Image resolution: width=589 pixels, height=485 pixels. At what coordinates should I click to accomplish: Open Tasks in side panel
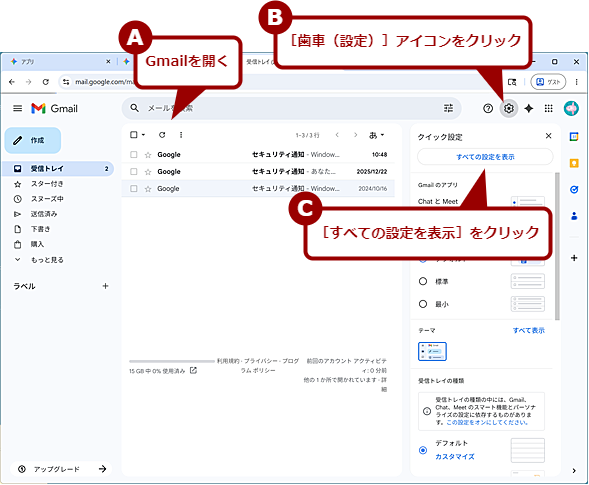pos(574,189)
